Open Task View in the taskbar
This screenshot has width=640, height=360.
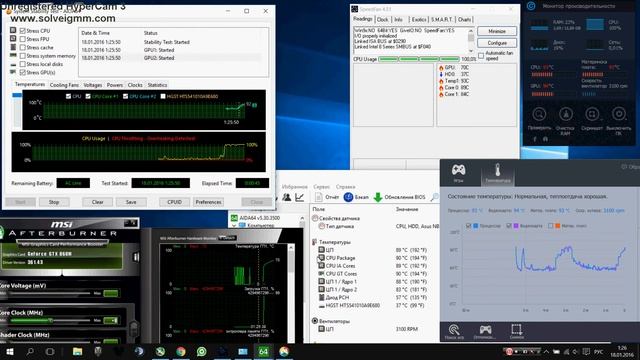(50, 351)
